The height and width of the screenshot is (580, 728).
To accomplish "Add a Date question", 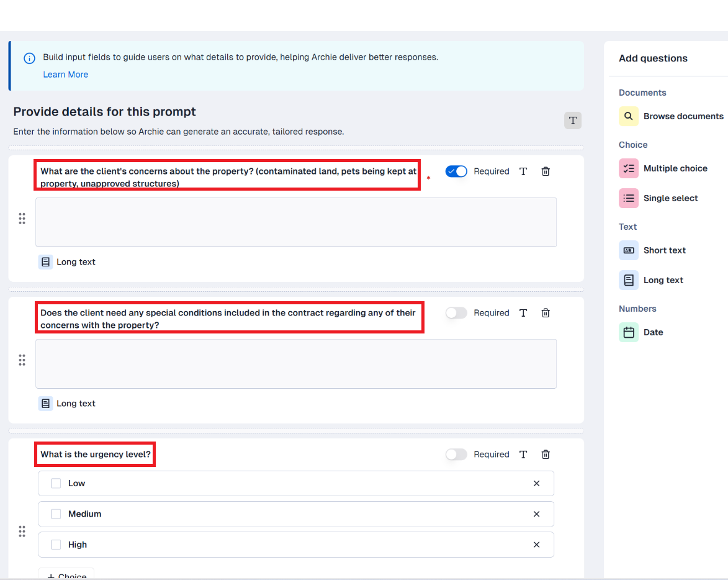I will click(x=642, y=332).
